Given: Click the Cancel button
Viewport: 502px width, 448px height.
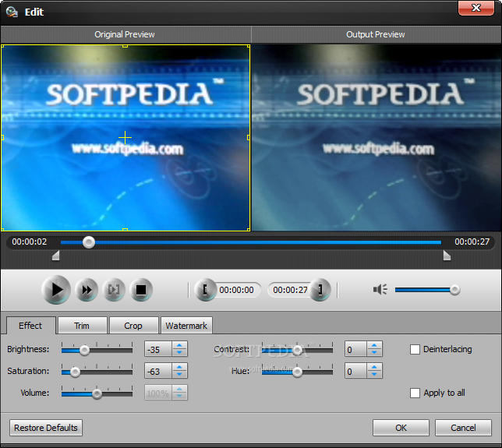Looking at the screenshot, I should [x=463, y=428].
